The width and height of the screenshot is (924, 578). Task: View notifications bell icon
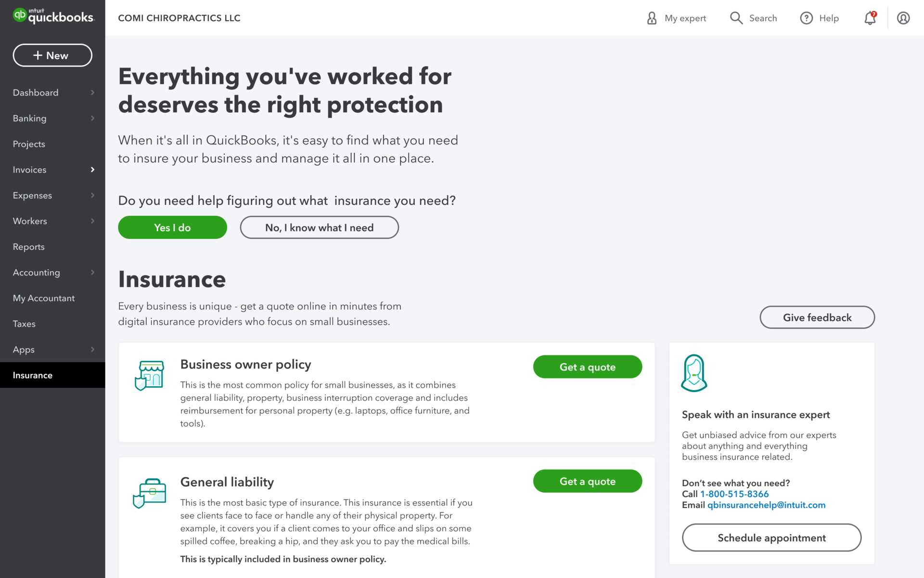pyautogui.click(x=870, y=18)
